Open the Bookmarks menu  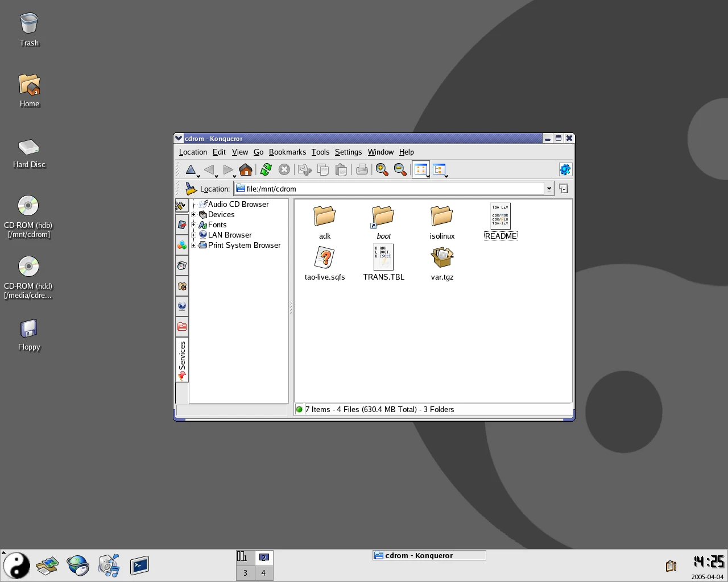coord(287,152)
